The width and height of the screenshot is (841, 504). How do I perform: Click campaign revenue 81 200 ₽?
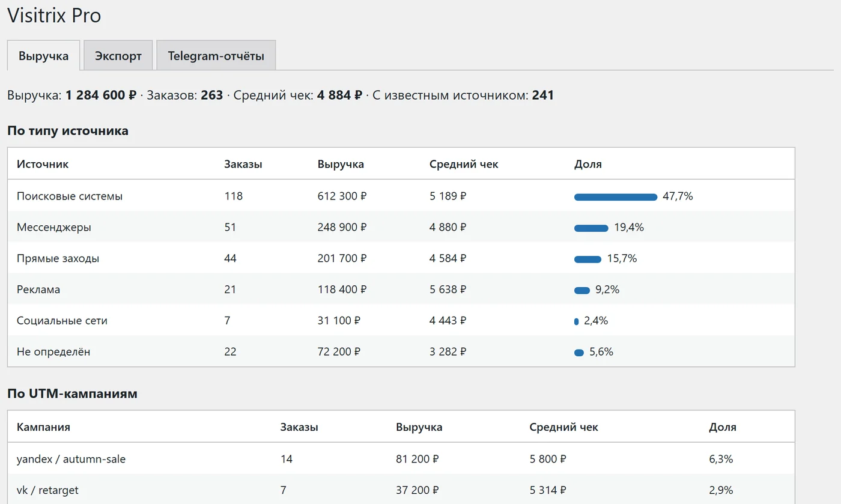coord(417,459)
